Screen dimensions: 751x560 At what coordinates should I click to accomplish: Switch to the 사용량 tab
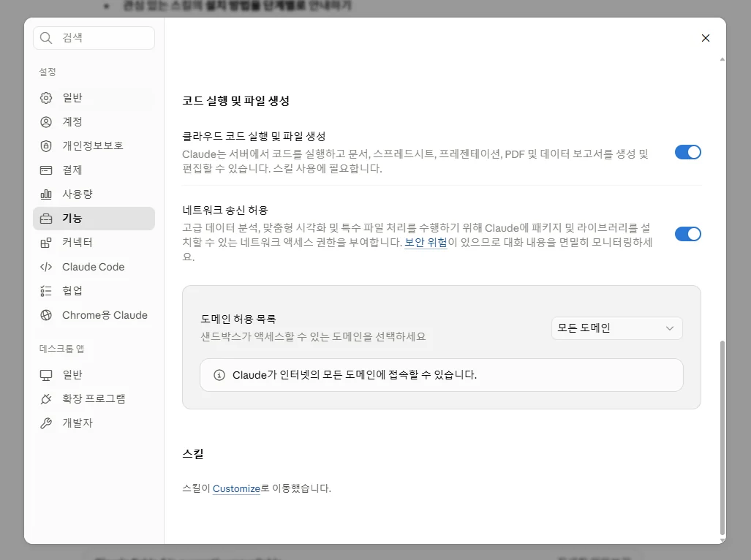pos(94,194)
